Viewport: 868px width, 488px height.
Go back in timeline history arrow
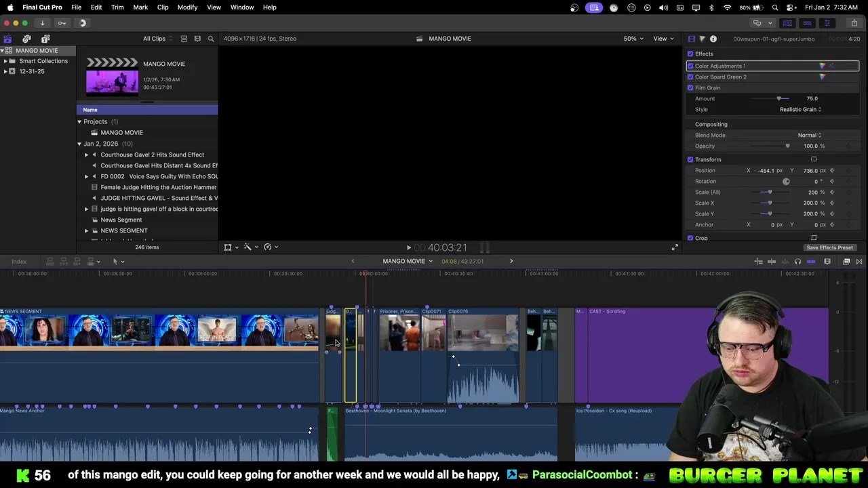[353, 262]
